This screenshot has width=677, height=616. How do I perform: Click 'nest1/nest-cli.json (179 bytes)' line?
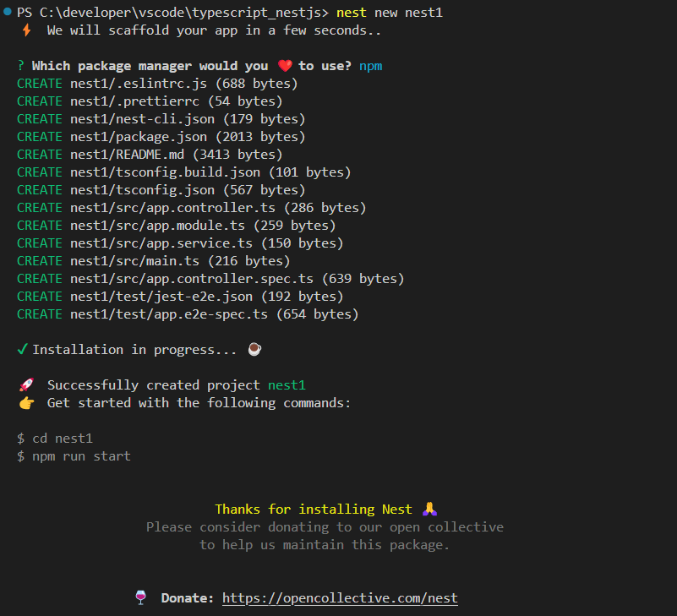coord(188,118)
